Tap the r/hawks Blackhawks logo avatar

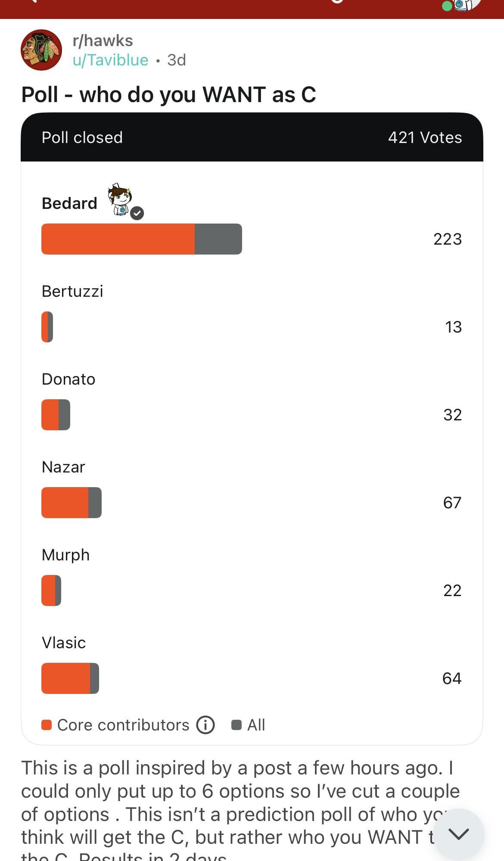coord(41,50)
